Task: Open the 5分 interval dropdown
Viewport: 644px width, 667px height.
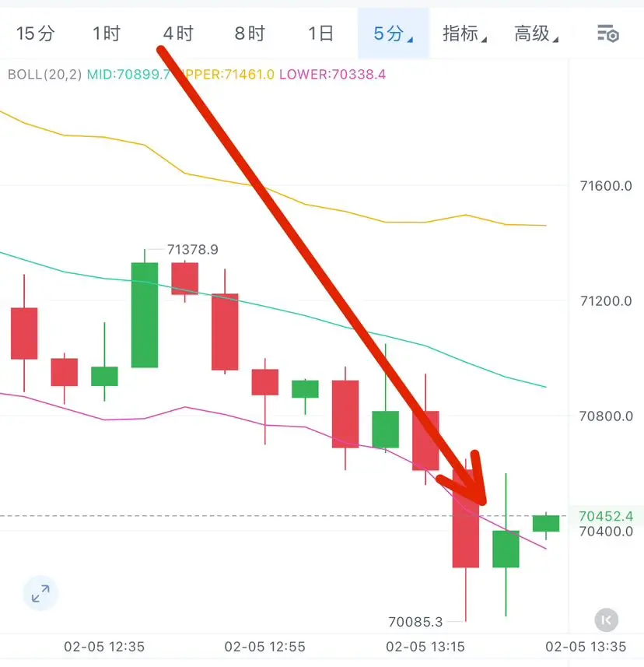Action: [x=394, y=33]
